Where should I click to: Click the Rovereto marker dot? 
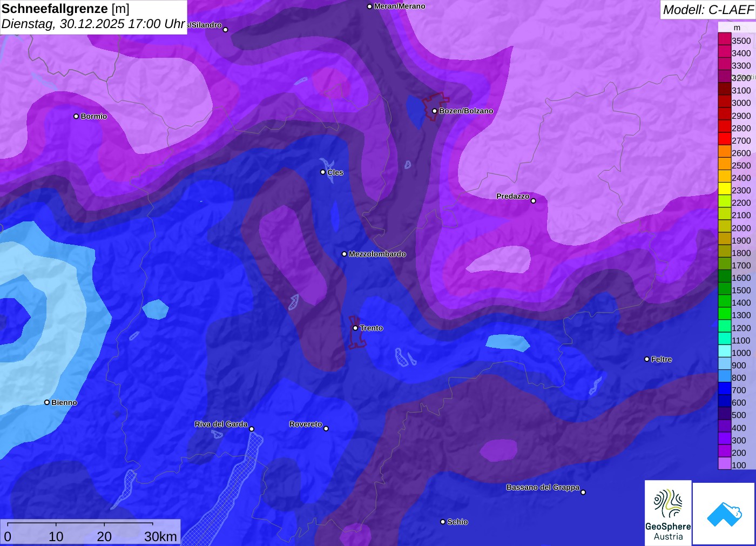[326, 429]
